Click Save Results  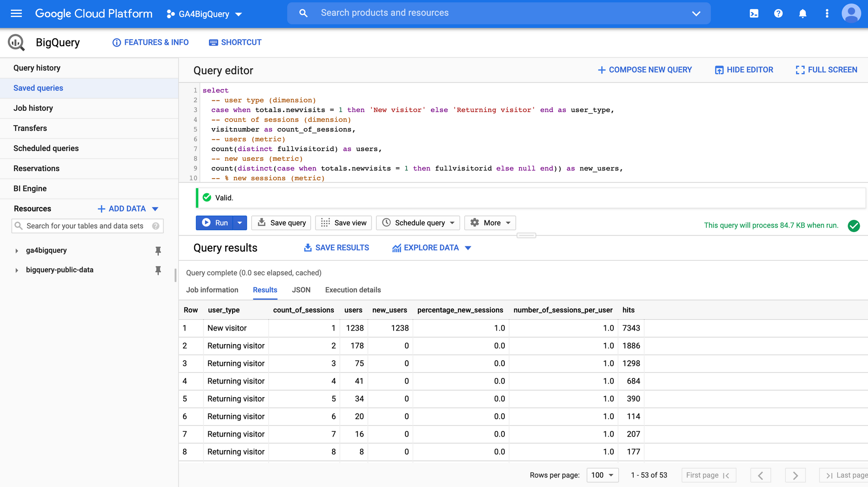[x=336, y=248]
